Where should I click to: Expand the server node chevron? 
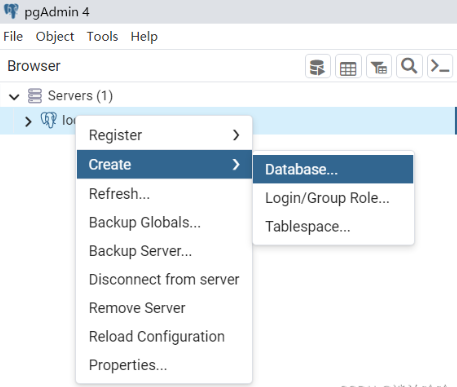(28, 121)
